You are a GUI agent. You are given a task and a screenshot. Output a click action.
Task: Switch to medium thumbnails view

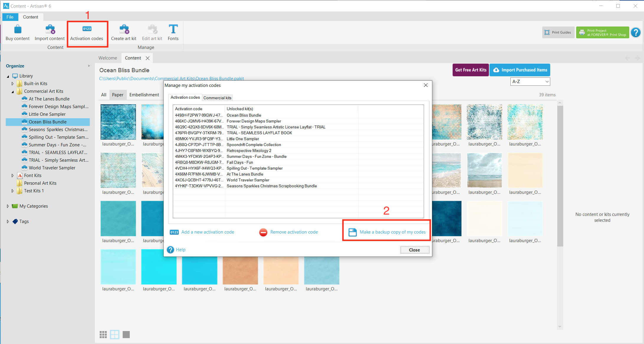click(115, 335)
